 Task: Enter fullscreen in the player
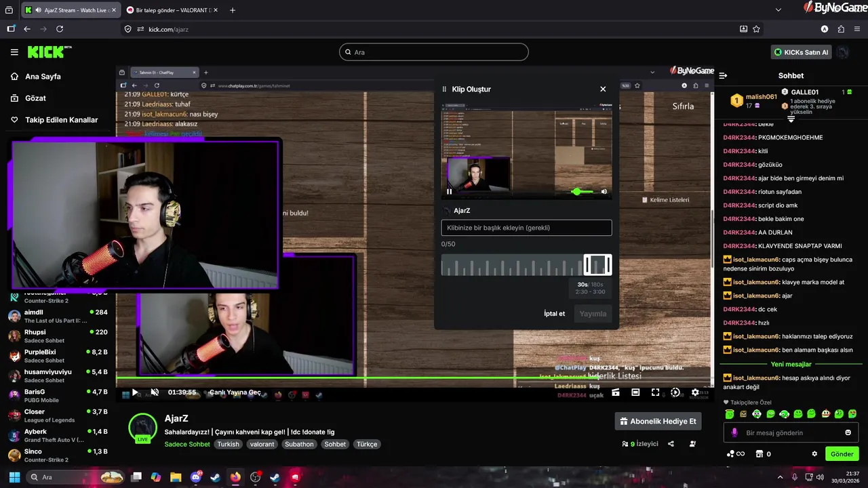click(x=656, y=392)
